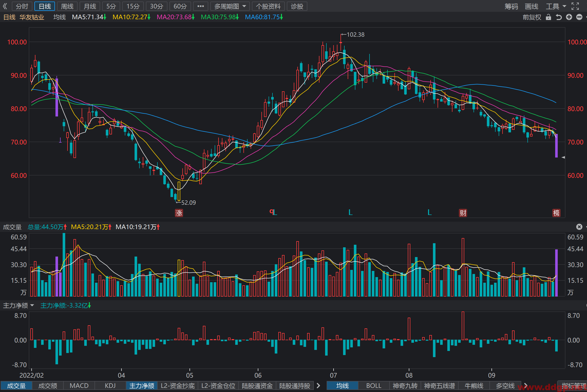Click the MA5:71.34 white line label
Screen dimensions: 587x392
(89, 17)
